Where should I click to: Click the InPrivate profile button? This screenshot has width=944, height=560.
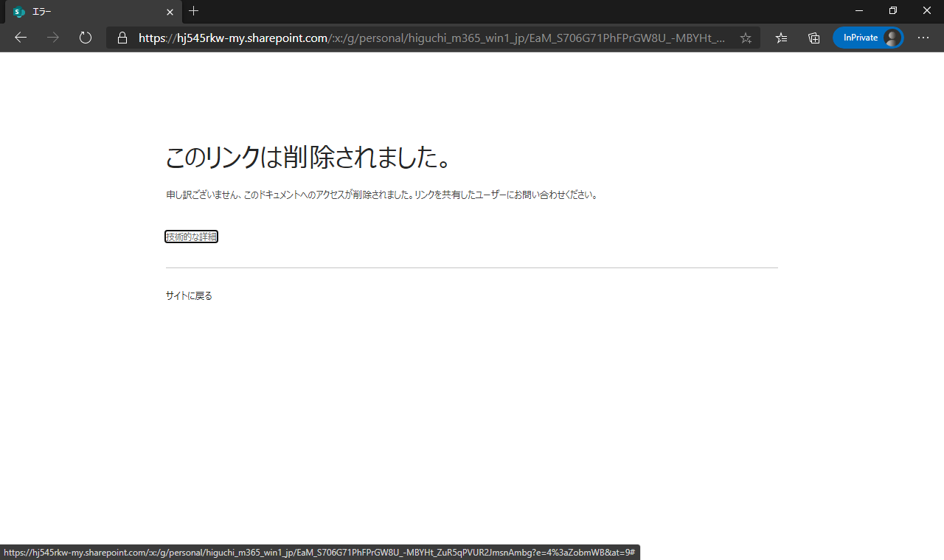pyautogui.click(x=868, y=38)
